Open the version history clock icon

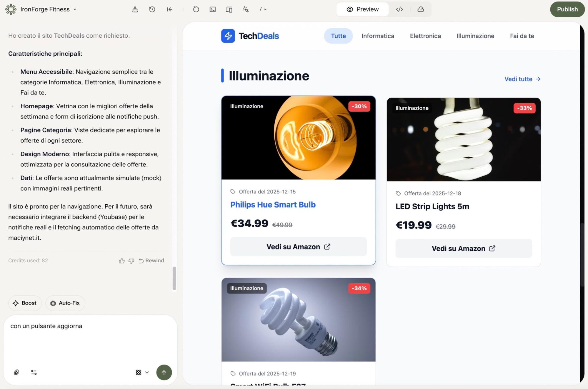pos(152,9)
